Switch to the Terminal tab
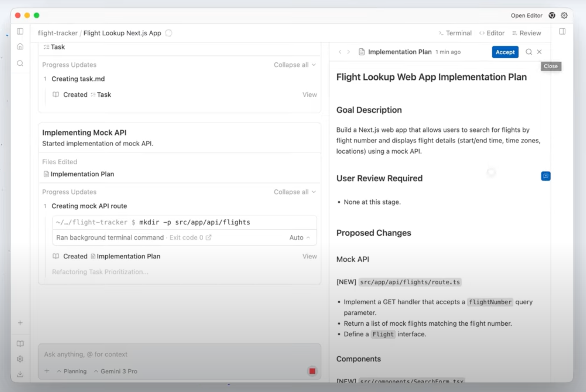This screenshot has width=586, height=392. 455,33
